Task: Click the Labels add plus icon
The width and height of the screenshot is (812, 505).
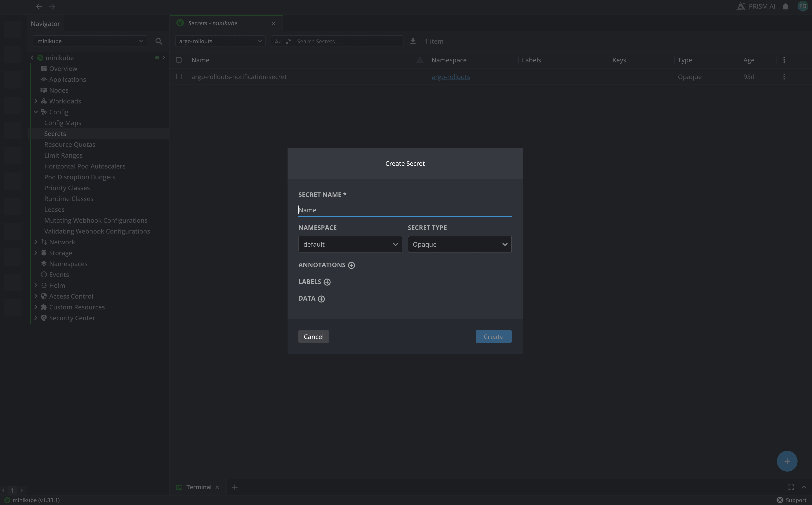Action: [327, 282]
